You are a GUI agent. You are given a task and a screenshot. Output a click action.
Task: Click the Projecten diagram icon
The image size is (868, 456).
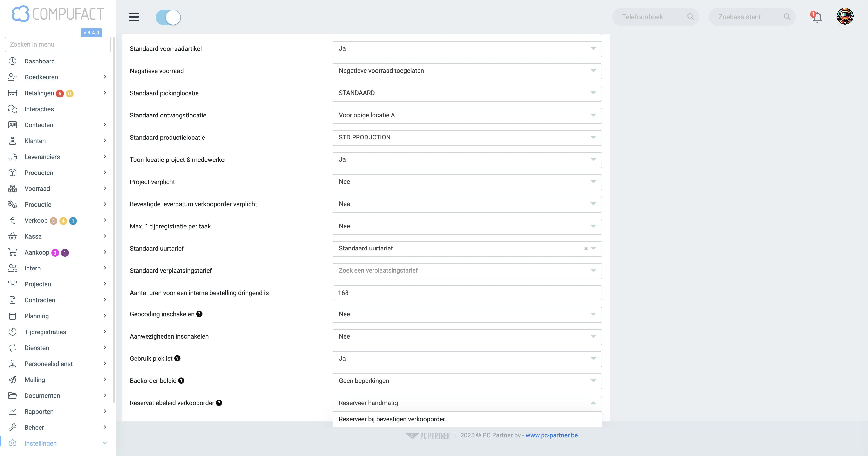pyautogui.click(x=13, y=284)
